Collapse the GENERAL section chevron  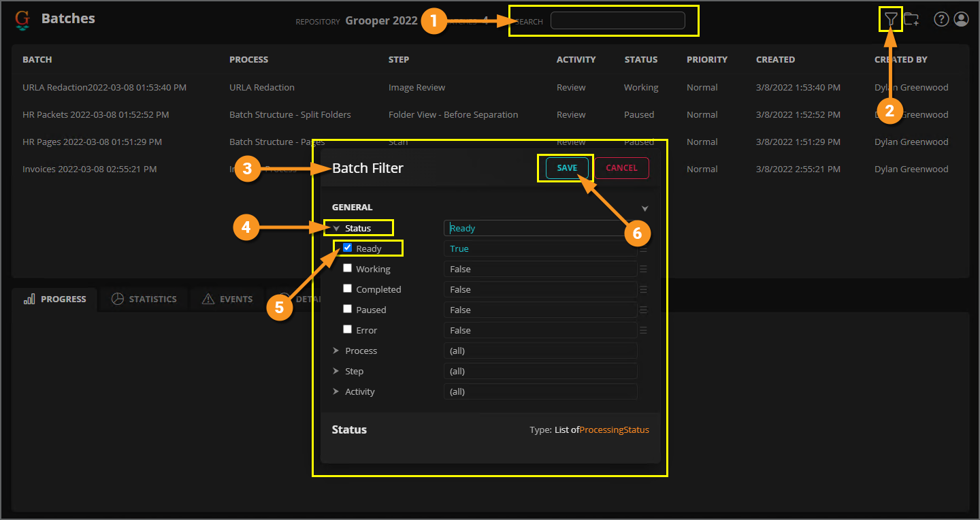pos(645,208)
